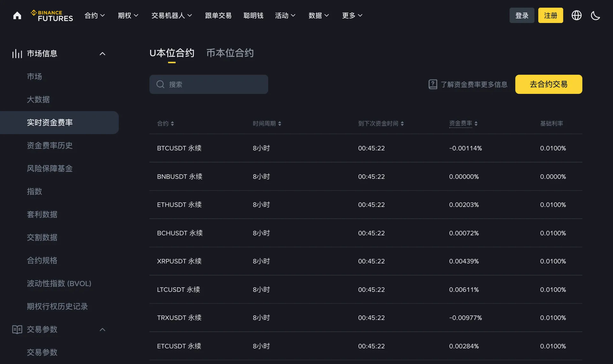The image size is (613, 364).
Task: Collapse the 市场信息 sidebar section
Action: 102,54
